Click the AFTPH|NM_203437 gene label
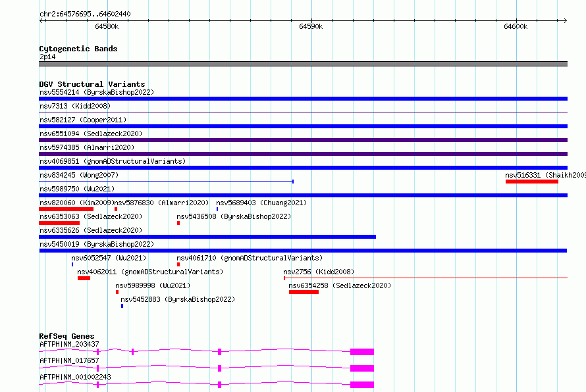Screen dimensions: 586x392 pos(69,344)
